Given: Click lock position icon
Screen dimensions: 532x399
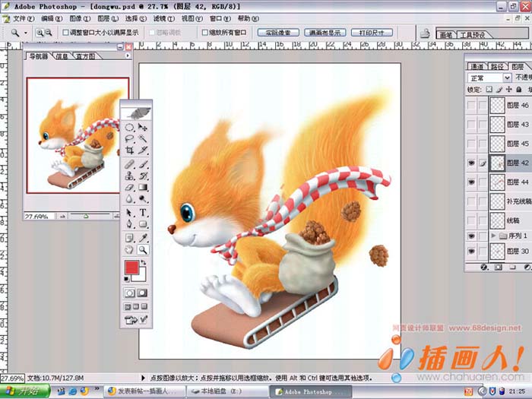Looking at the screenshot, I should (508, 89).
